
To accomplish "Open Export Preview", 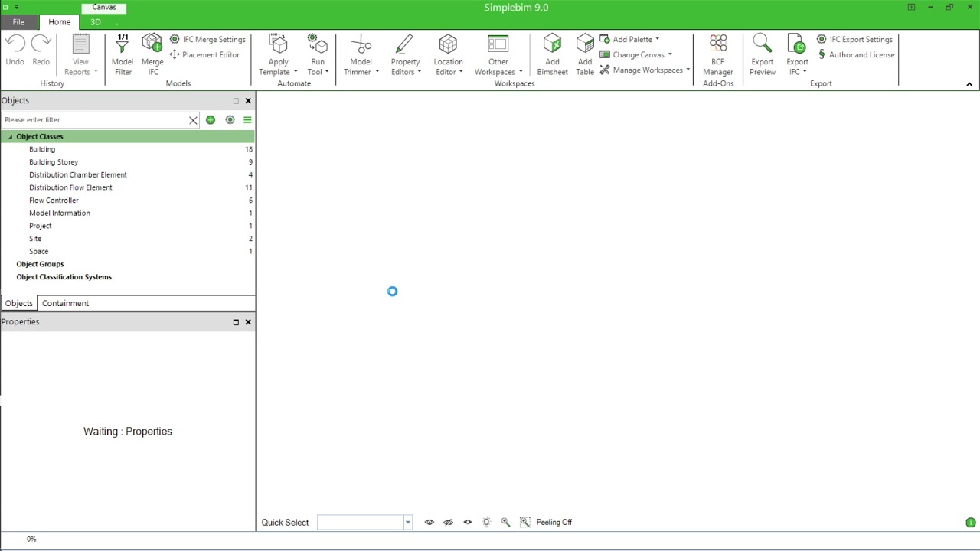I will point(762,54).
